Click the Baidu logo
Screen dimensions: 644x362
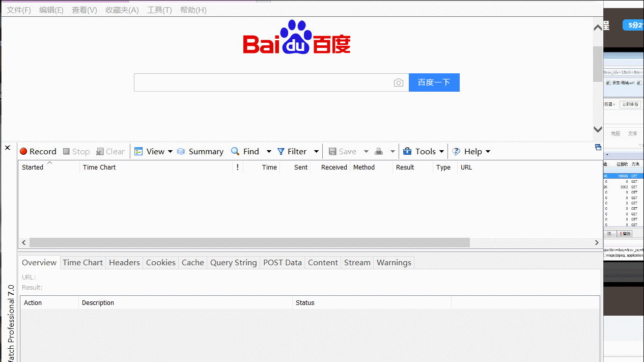tap(297, 37)
